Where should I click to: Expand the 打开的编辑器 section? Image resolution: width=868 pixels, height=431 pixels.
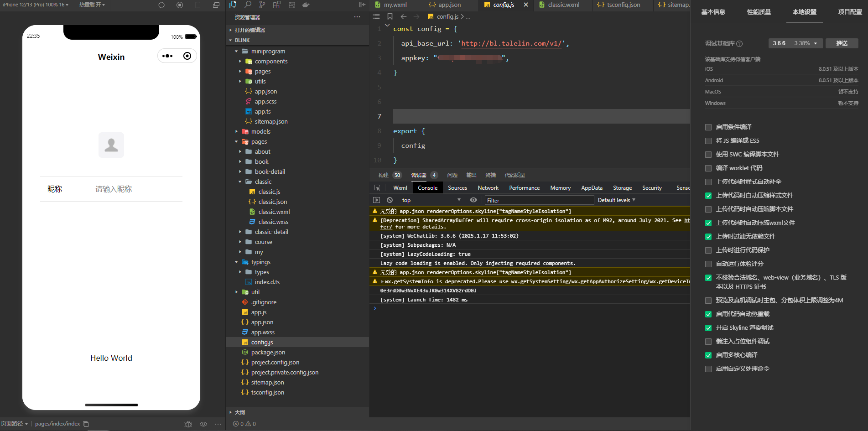tap(249, 30)
